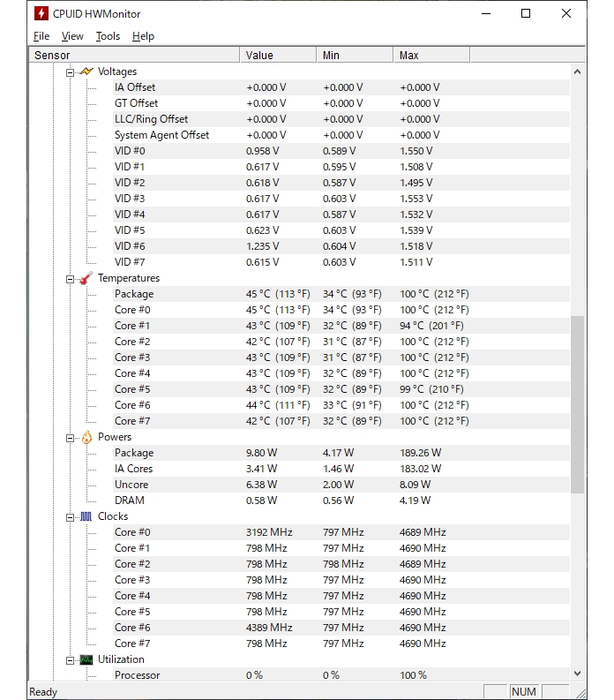This screenshot has height=700, width=614.
Task: Click the 1.235 V value of VID #6
Action: (x=262, y=246)
